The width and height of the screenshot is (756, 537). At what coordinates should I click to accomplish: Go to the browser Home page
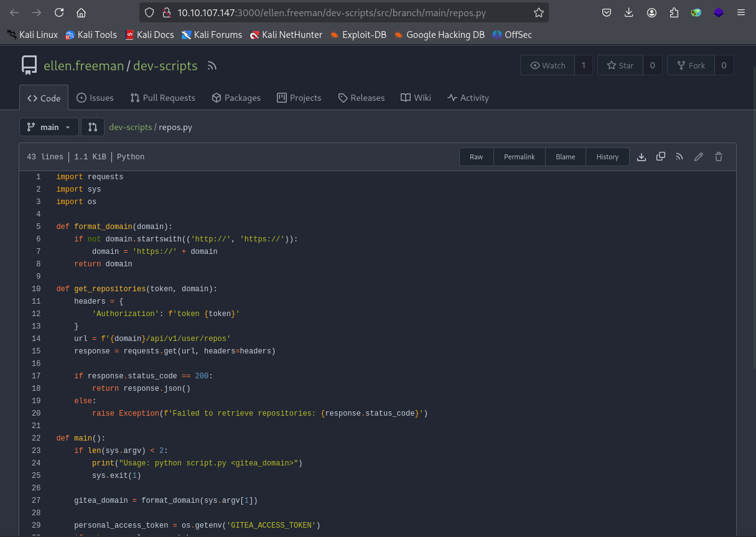click(x=81, y=12)
